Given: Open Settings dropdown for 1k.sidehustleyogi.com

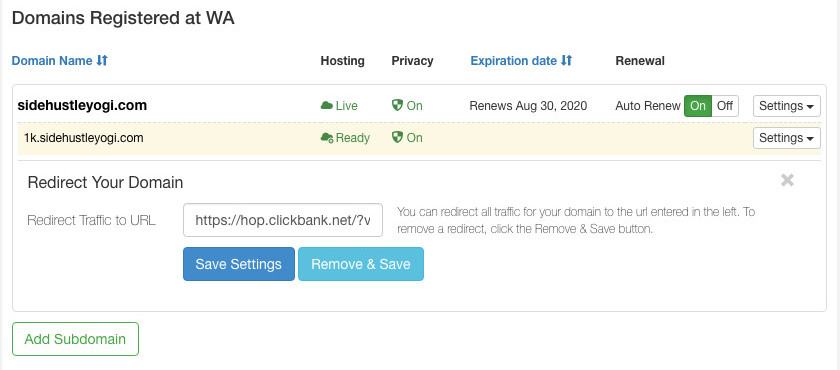Looking at the screenshot, I should [x=786, y=138].
